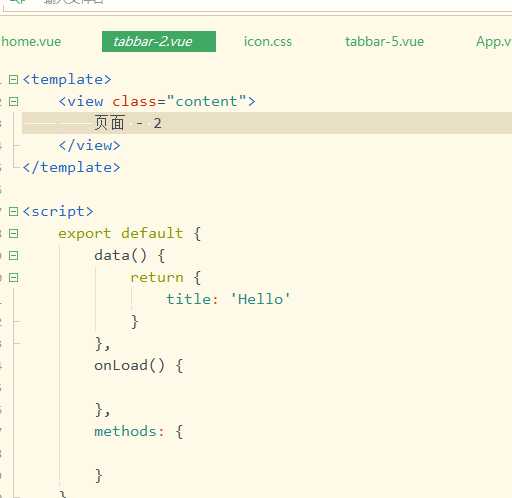The height and width of the screenshot is (498, 512).
Task: Collapse the data() function fold marker
Action: (13, 256)
